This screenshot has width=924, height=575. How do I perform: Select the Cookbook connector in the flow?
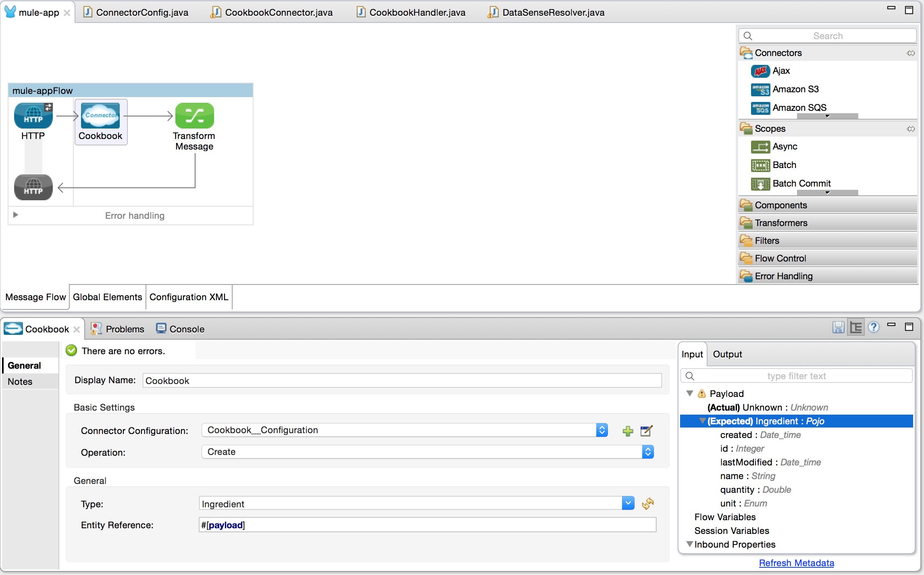click(100, 116)
